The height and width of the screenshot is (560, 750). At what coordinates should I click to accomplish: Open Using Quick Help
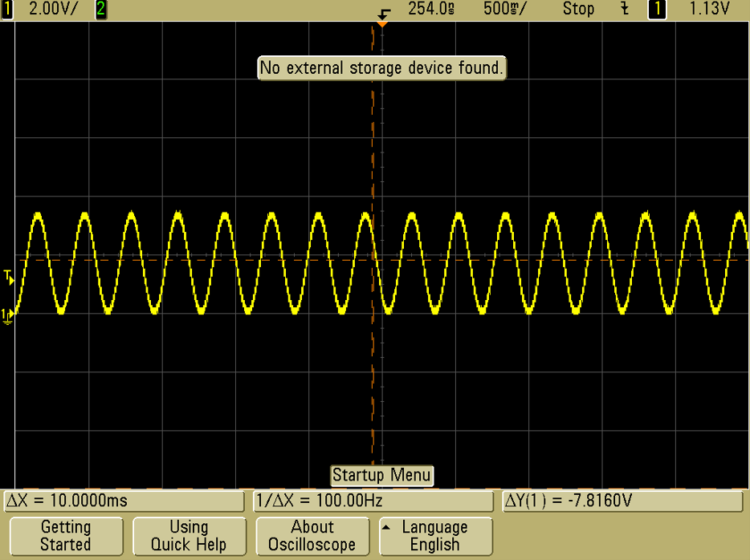coord(189,536)
